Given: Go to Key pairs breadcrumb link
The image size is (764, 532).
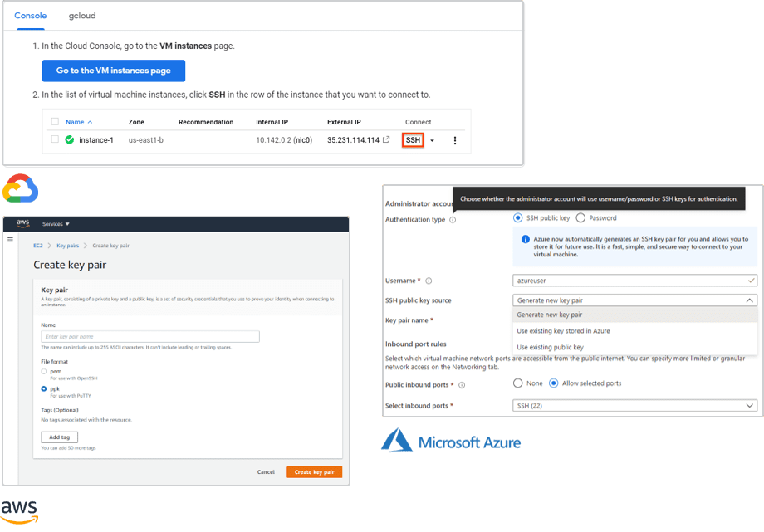Looking at the screenshot, I should (68, 246).
